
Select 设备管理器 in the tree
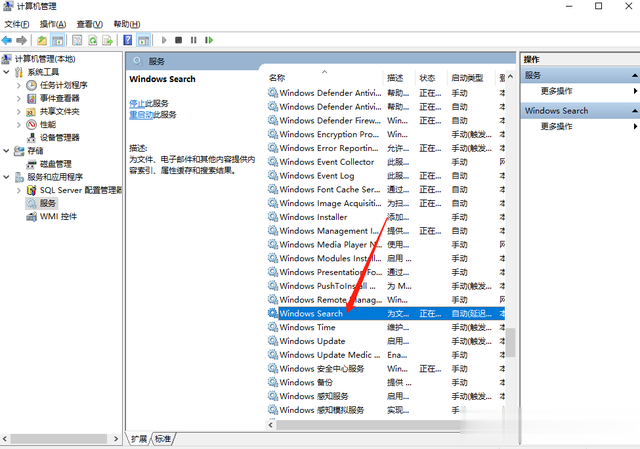click(x=59, y=138)
